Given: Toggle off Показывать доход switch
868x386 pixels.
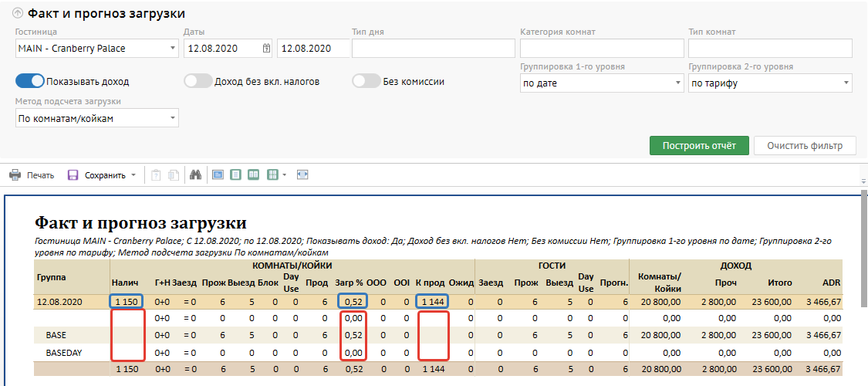Looking at the screenshot, I should point(29,81).
